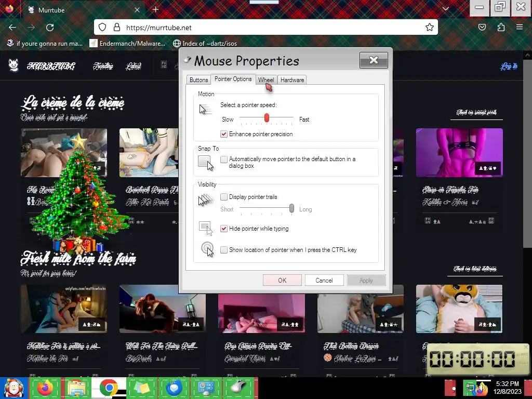The height and width of the screenshot is (399, 532).
Task: Close the Mouse Properties dialog
Action: pyautogui.click(x=374, y=60)
